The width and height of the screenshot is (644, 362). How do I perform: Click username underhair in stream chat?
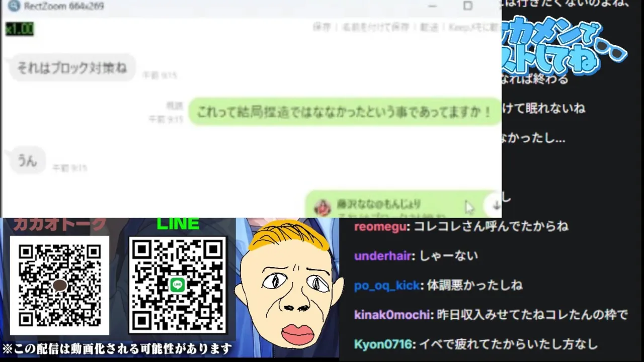click(x=383, y=256)
